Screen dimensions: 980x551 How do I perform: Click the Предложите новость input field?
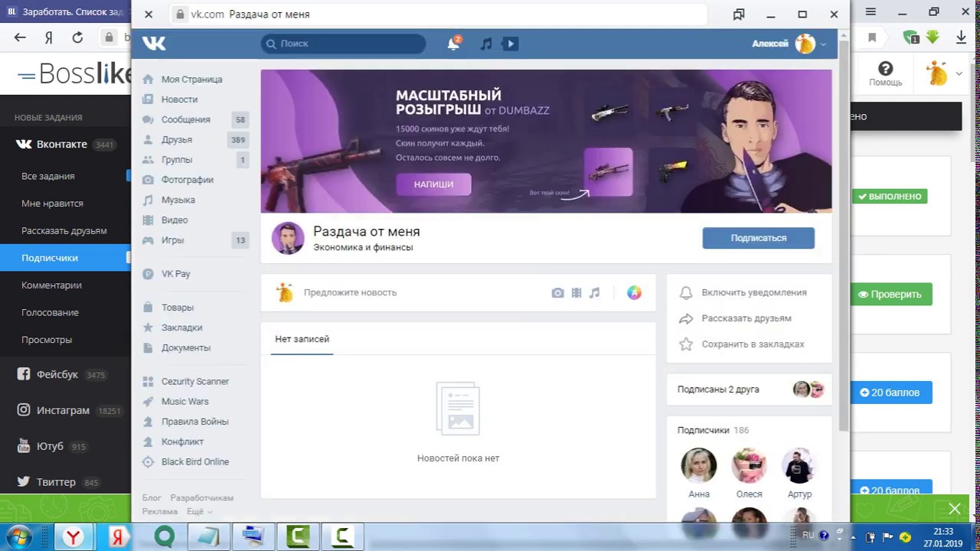tap(350, 292)
